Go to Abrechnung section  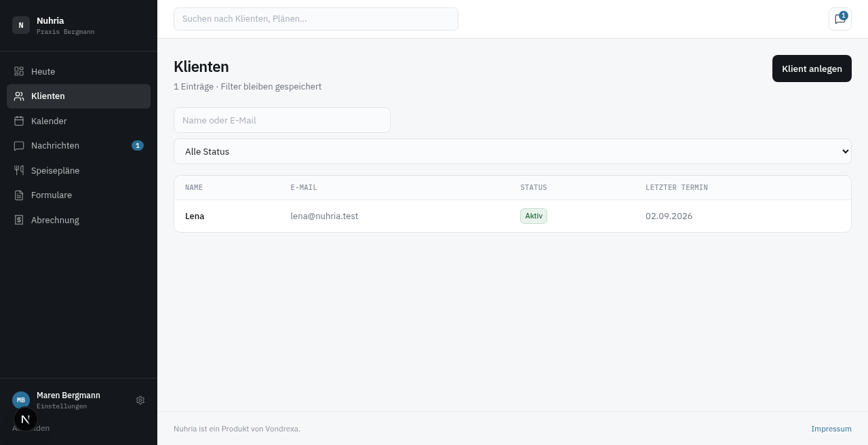coord(79,220)
